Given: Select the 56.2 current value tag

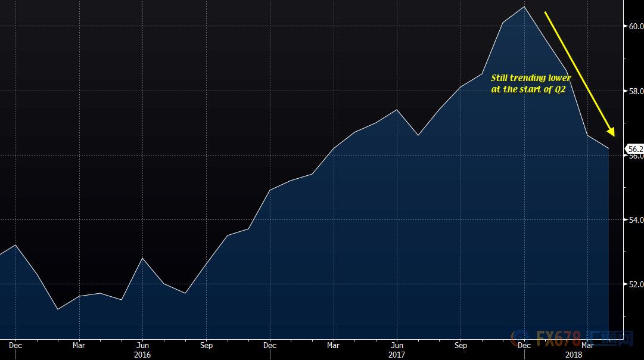Looking at the screenshot, I should tap(634, 148).
